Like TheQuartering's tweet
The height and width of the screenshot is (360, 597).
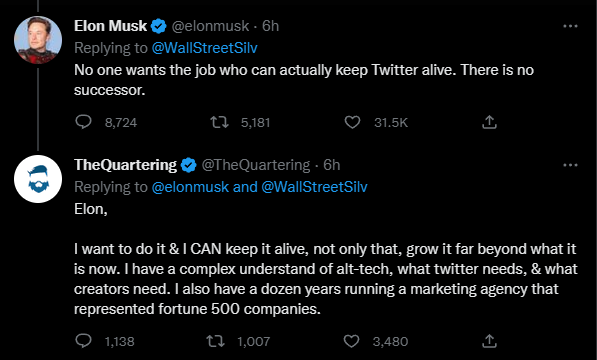coord(351,341)
